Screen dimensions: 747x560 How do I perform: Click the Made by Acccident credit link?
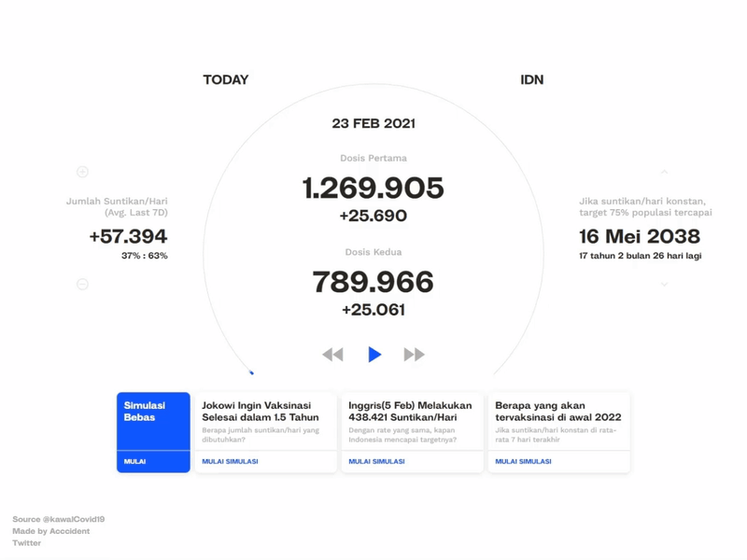pos(50,529)
